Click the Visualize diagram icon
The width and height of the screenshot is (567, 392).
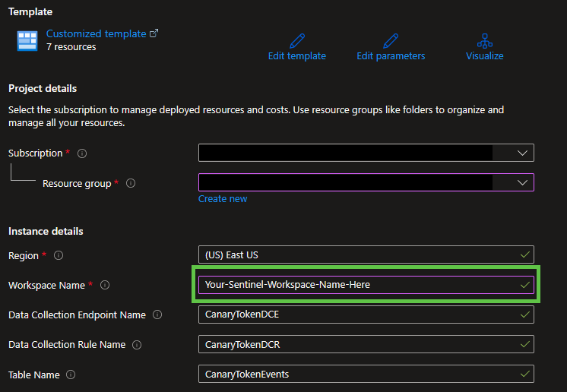tap(485, 41)
